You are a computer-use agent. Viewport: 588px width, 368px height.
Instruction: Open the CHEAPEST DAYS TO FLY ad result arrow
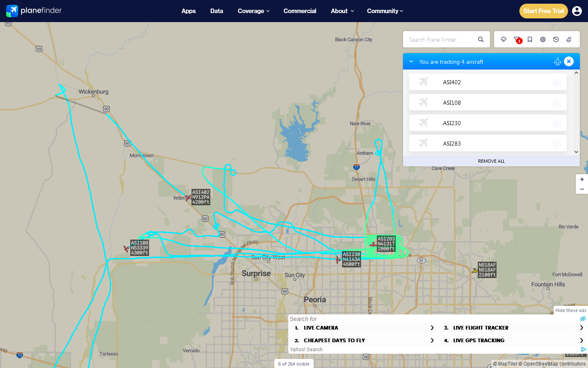tap(432, 341)
